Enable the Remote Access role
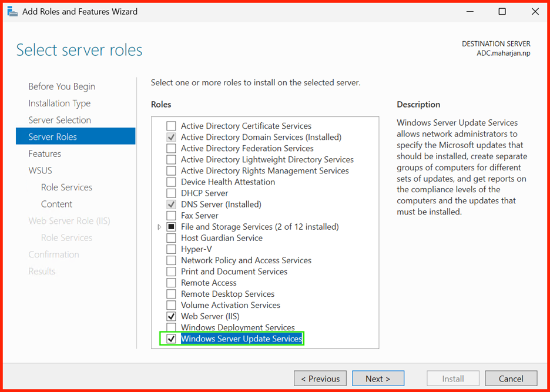The height and width of the screenshot is (392, 550). pos(171,283)
